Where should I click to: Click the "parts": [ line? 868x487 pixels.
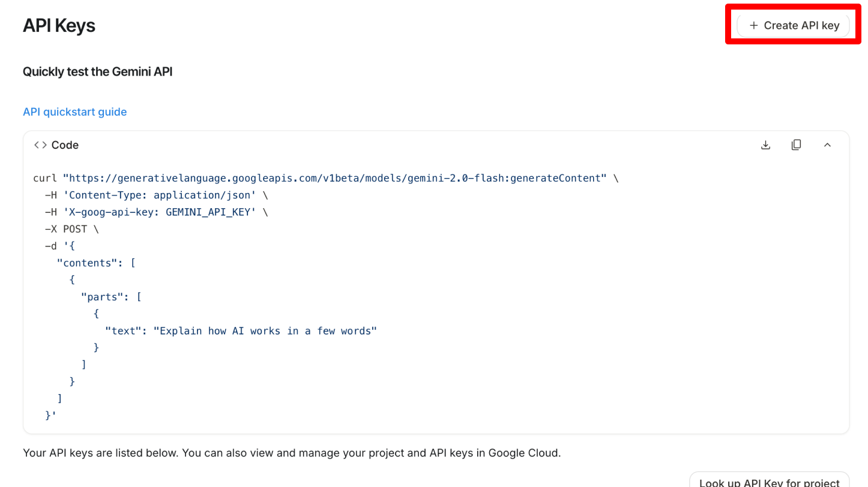tap(111, 297)
